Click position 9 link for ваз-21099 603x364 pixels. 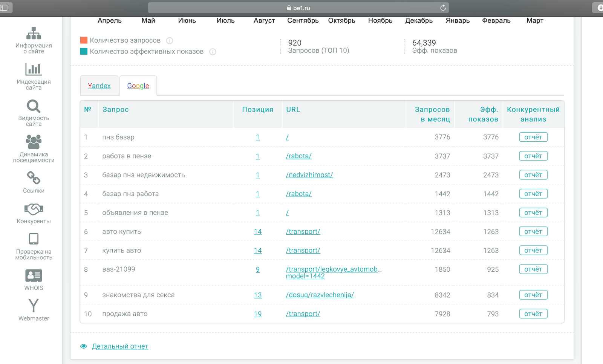click(258, 269)
